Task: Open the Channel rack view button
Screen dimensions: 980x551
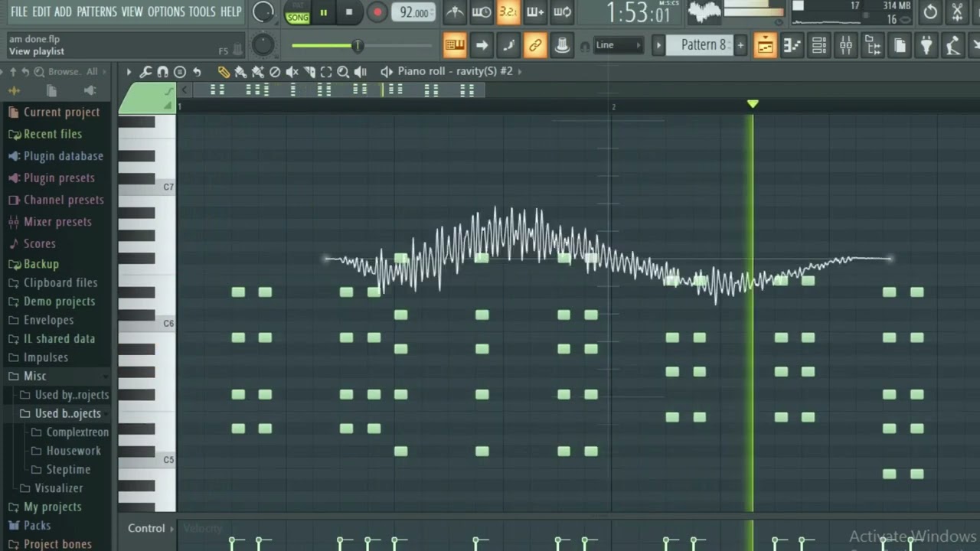Action: (818, 45)
